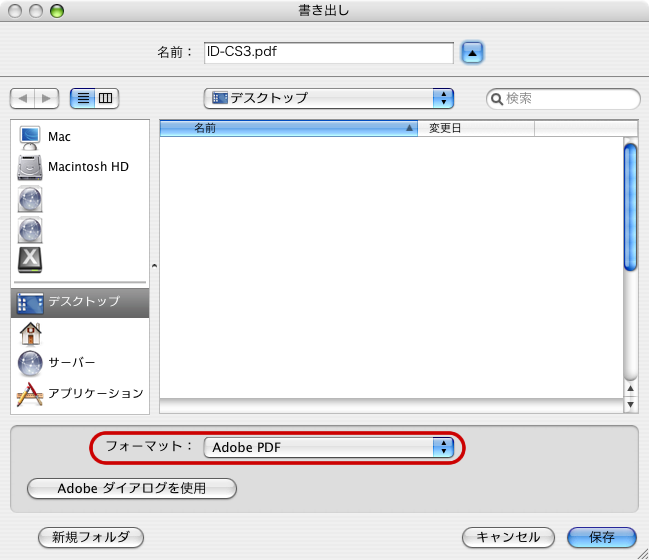This screenshot has width=649, height=560.
Task: Choose デスクトップ in the sidebar
Action: click(80, 303)
